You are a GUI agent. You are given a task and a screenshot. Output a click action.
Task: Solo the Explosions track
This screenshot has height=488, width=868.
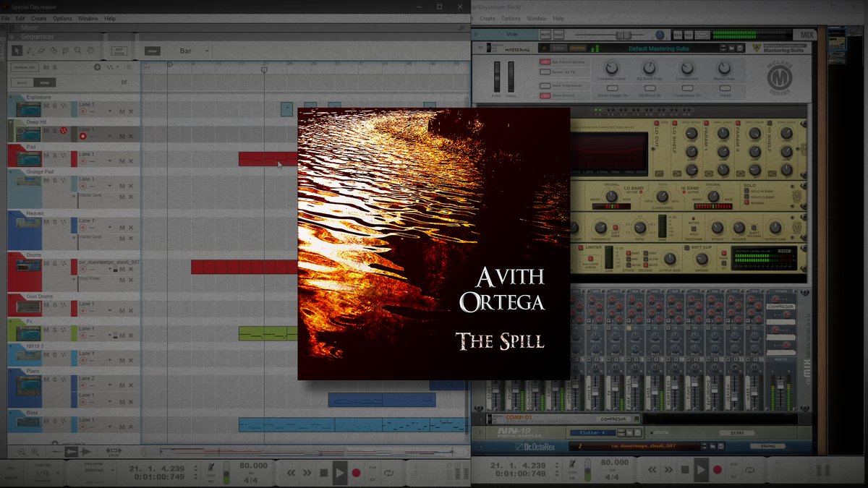pos(54,106)
